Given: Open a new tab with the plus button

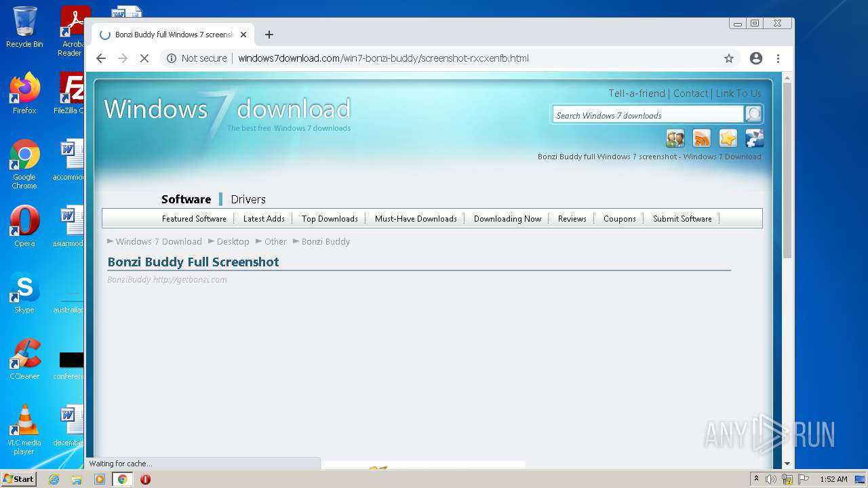Looking at the screenshot, I should (269, 35).
